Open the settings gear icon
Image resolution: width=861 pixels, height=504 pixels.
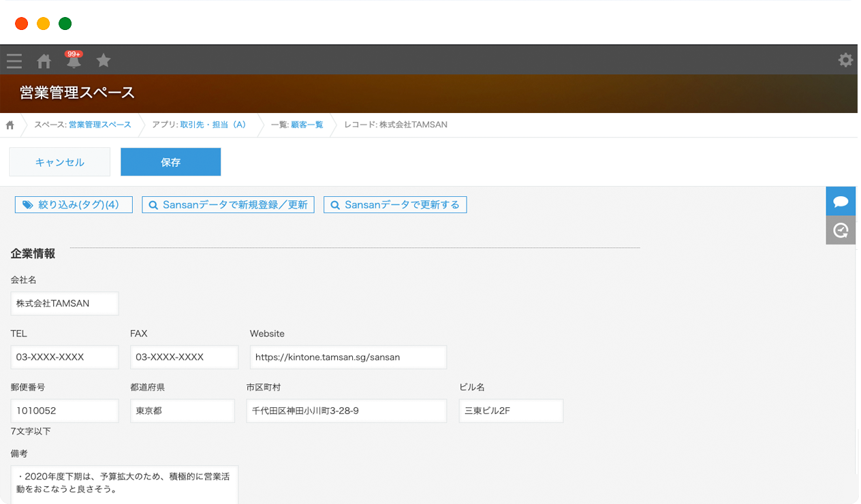coord(845,61)
